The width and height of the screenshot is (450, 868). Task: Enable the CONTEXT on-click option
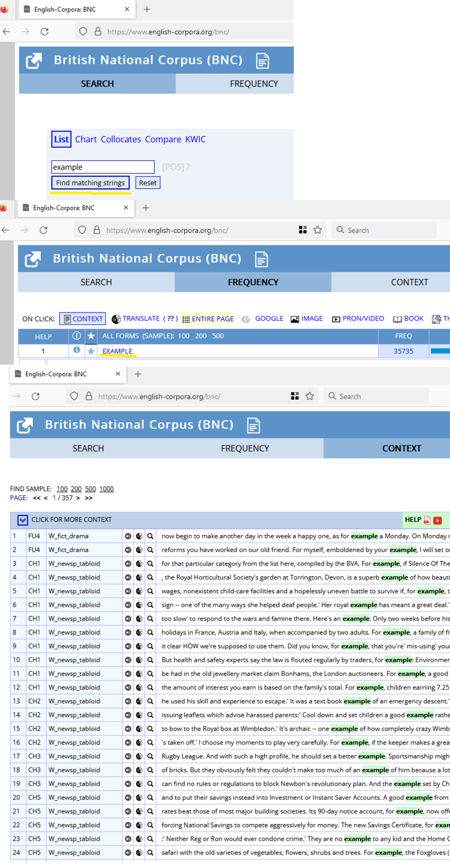(83, 319)
